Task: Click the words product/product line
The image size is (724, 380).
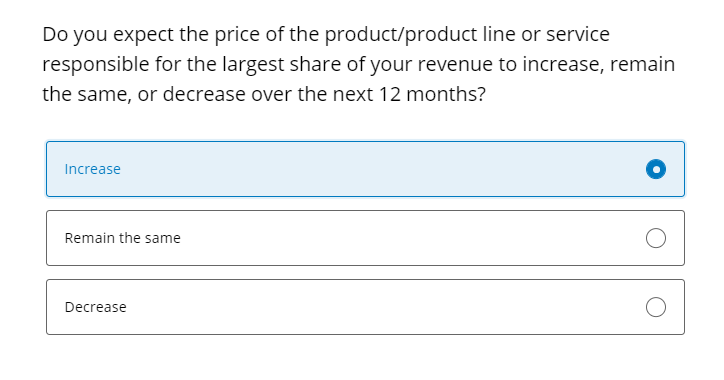Action: [x=401, y=35]
